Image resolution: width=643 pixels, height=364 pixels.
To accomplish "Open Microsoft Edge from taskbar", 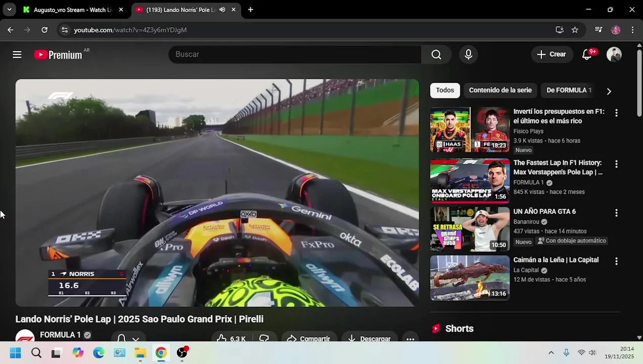I will pyautogui.click(x=99, y=353).
